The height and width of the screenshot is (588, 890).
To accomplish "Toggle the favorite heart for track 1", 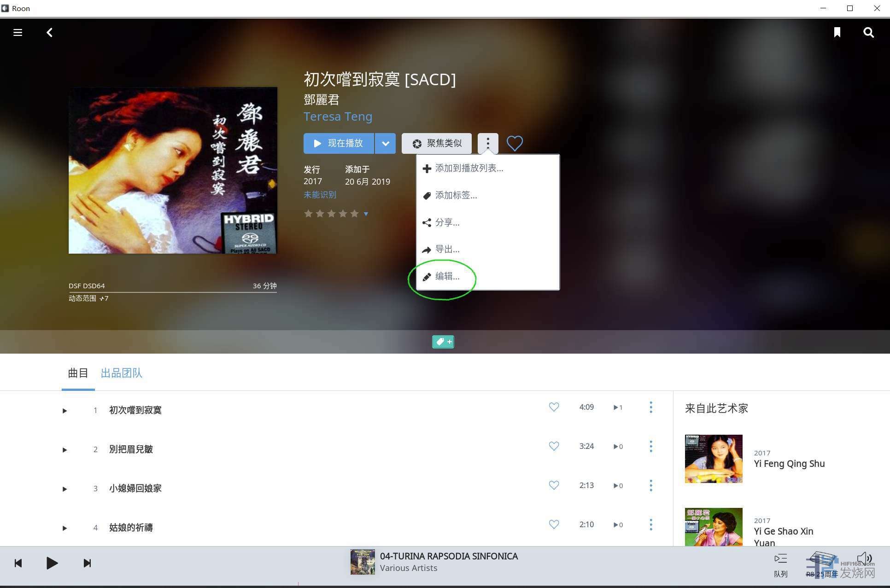I will [x=554, y=407].
